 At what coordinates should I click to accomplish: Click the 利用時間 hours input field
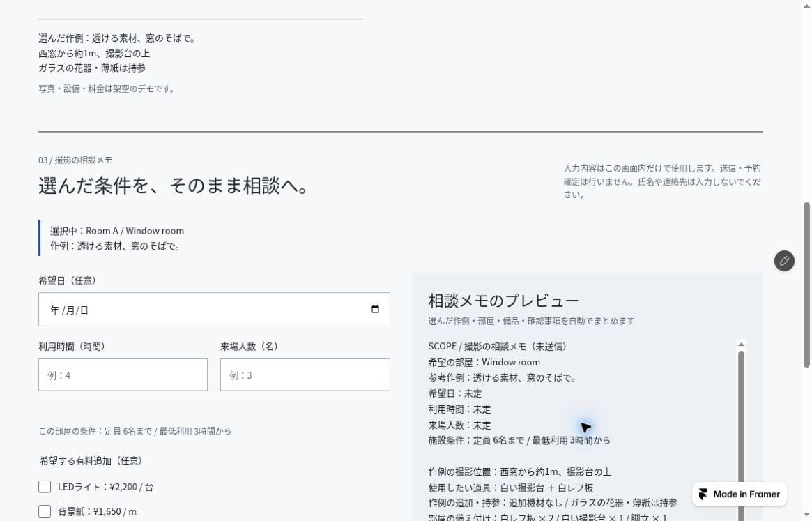click(123, 375)
